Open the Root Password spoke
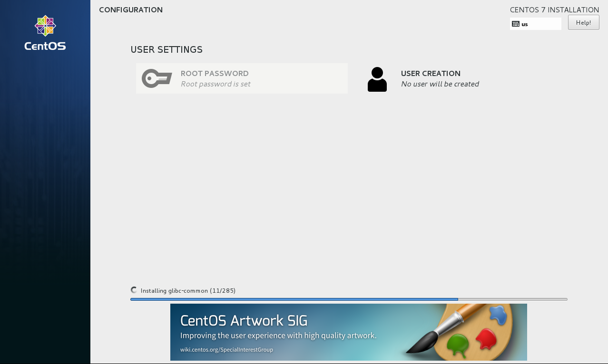 242,78
